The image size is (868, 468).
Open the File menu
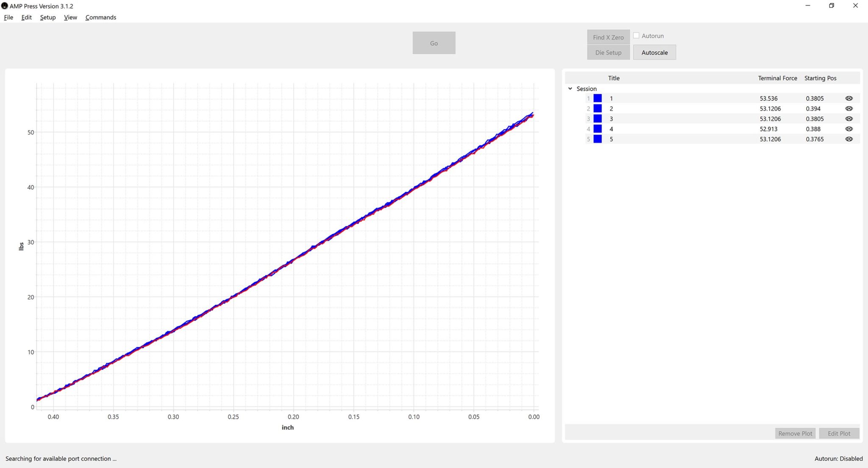tap(8, 17)
